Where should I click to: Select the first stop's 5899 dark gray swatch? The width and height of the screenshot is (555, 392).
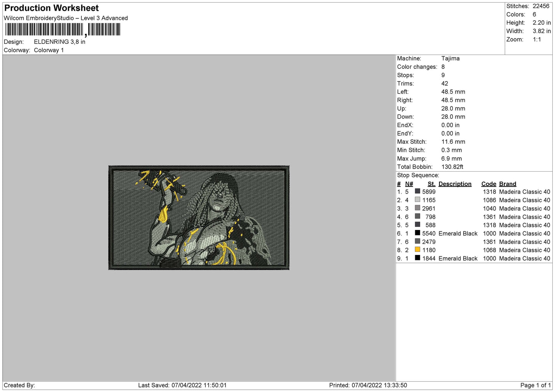point(417,192)
